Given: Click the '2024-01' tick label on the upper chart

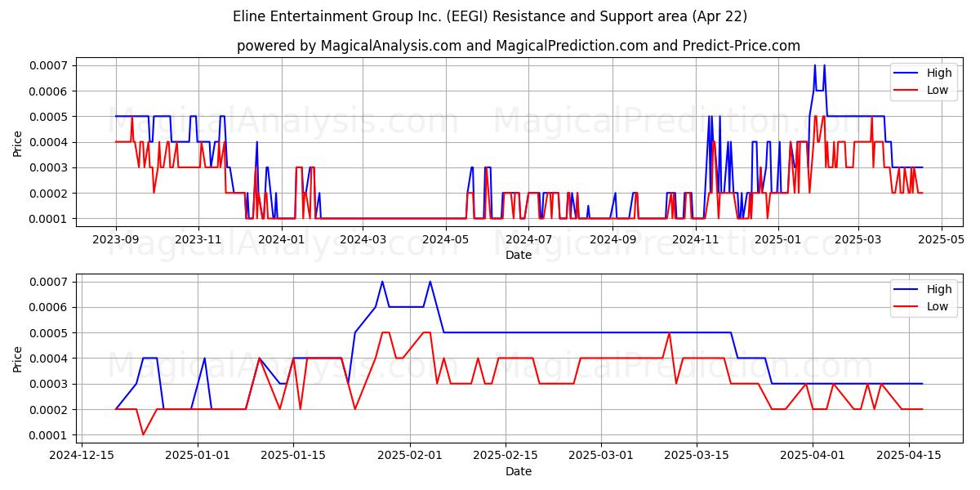Looking at the screenshot, I should [281, 240].
